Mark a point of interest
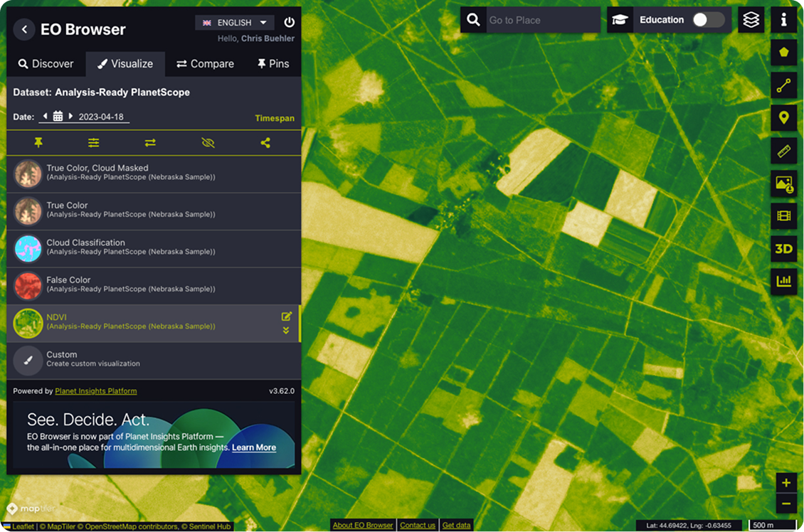Viewport: 804px width, 532px height. click(783, 118)
